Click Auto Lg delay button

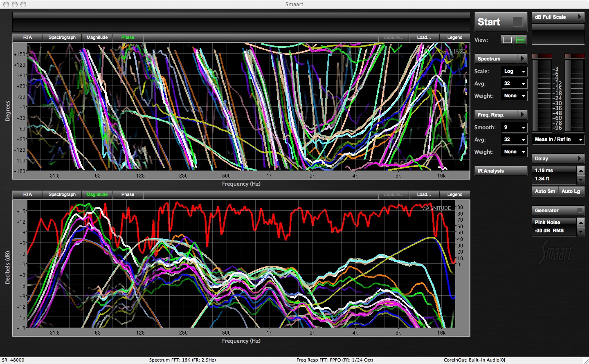point(571,191)
